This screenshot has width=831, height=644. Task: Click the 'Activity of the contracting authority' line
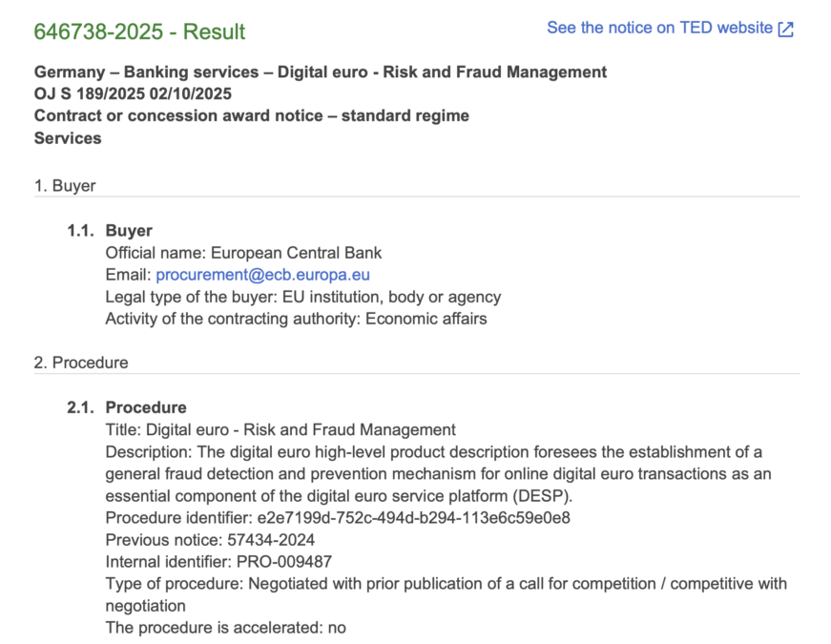(x=296, y=319)
